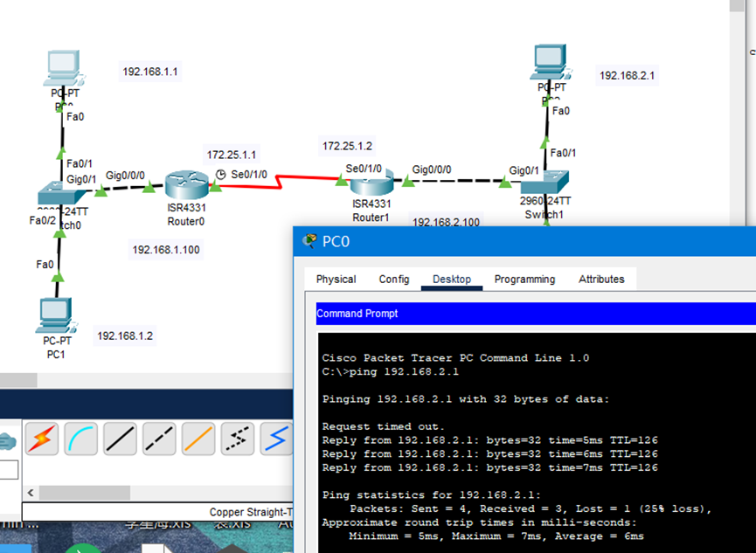The image size is (756, 553).
Task: Select the PC1 computer device icon
Action: point(55,315)
